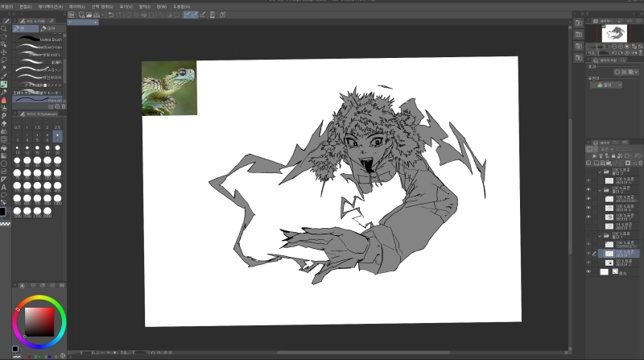Hide the paper layer at bottom of layer list
Screen dimensions: 644x360
[x=588, y=272]
